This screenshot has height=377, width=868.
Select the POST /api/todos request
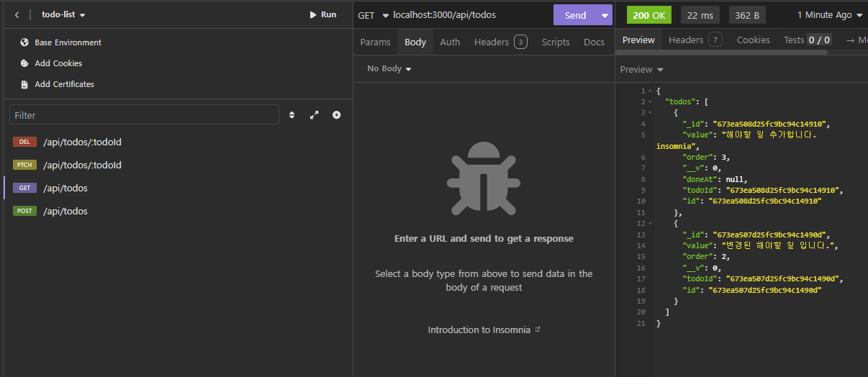176,211
